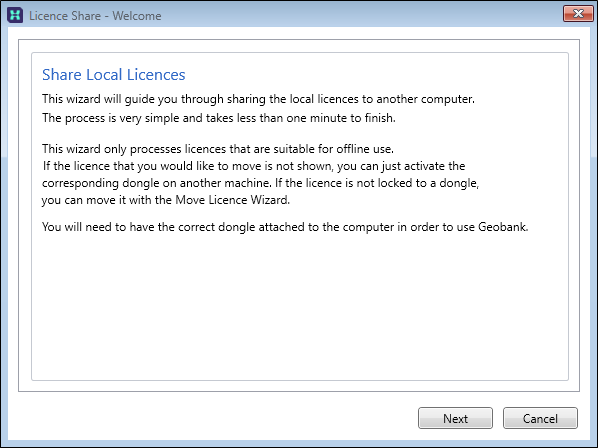Click the word Geobank in the last sentence
The height and width of the screenshot is (448, 598).
[503, 227]
